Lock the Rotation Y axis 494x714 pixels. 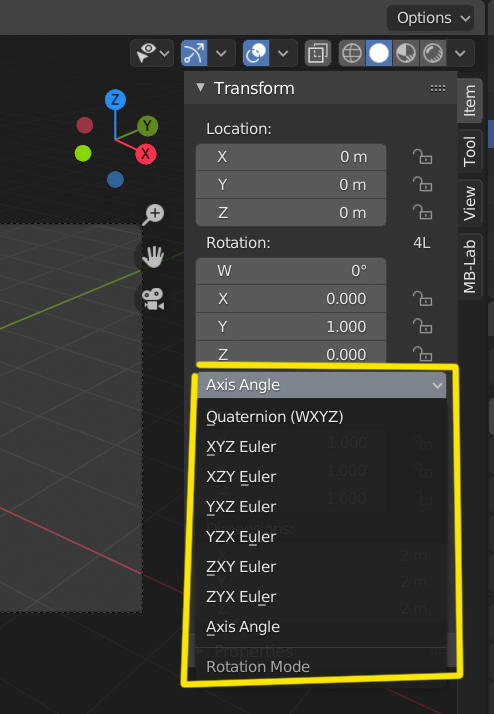[423, 326]
